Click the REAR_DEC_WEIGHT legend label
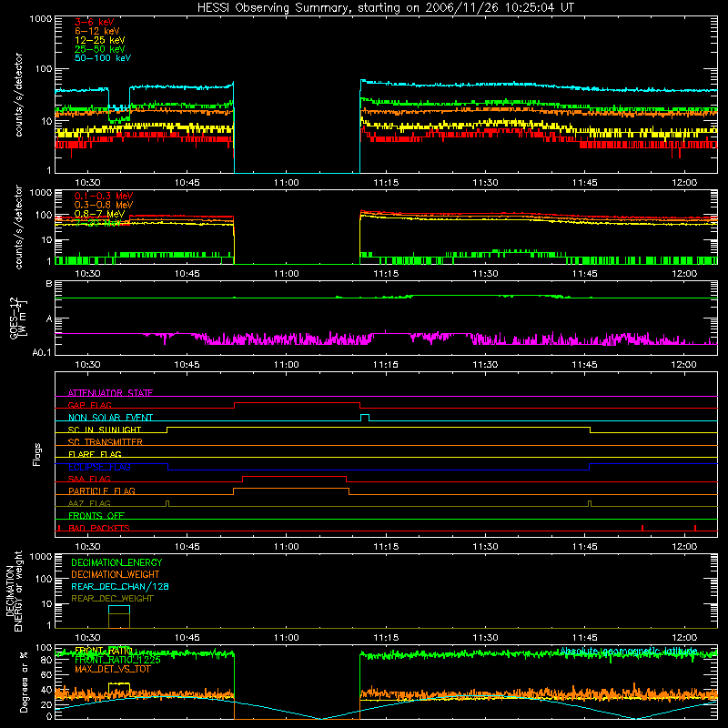The height and width of the screenshot is (728, 728). (112, 599)
